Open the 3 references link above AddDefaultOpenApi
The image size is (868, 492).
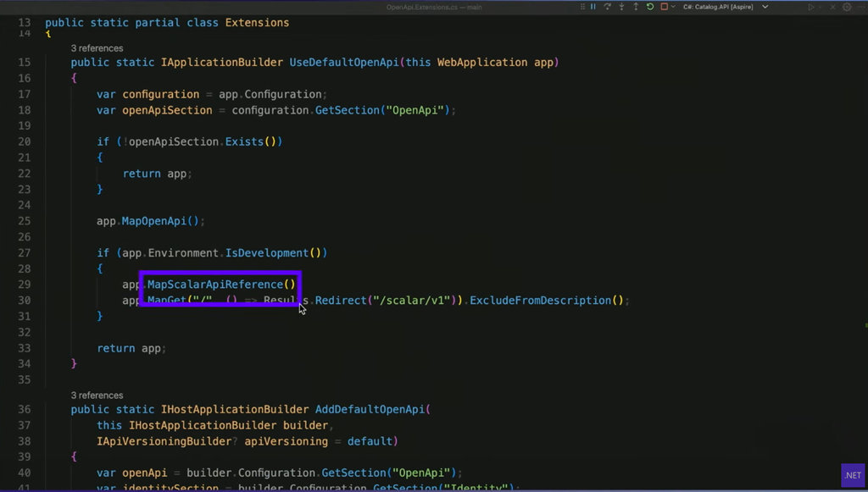click(97, 395)
